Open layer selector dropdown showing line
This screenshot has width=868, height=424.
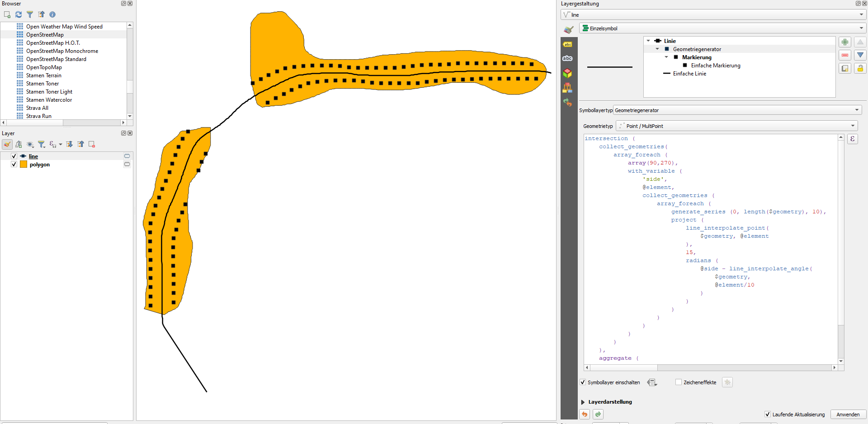[713, 15]
